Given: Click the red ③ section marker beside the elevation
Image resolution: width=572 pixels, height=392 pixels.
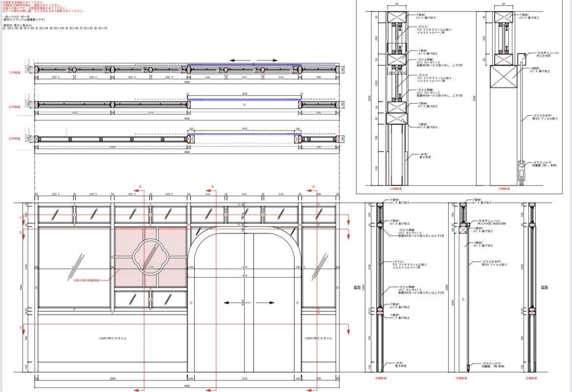Looking at the screenshot, I should pyautogui.click(x=21, y=328).
